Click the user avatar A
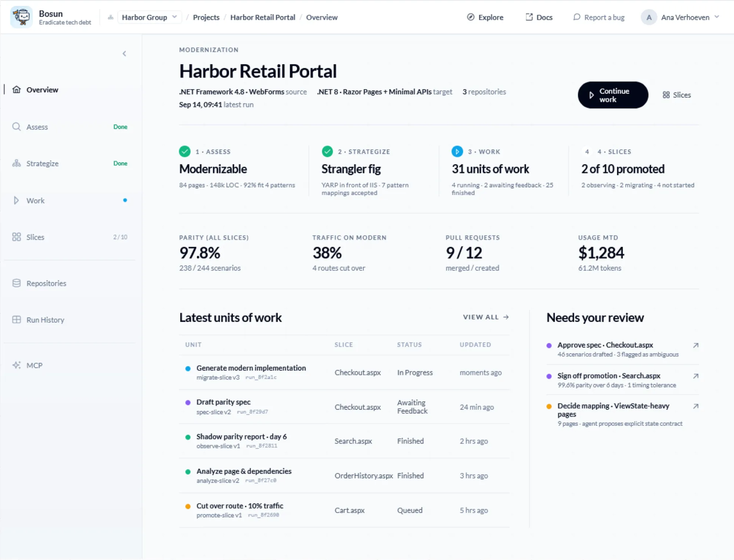The width and height of the screenshot is (734, 560). 649,17
